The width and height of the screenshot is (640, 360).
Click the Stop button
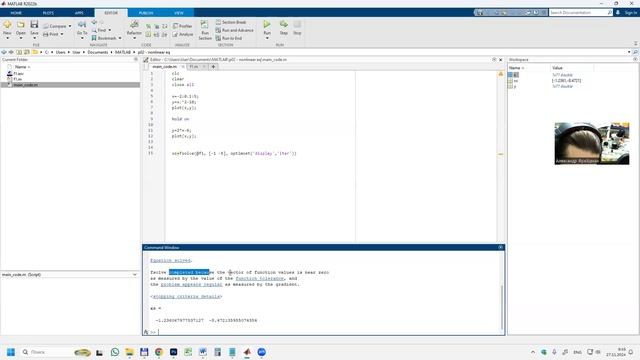[297, 27]
